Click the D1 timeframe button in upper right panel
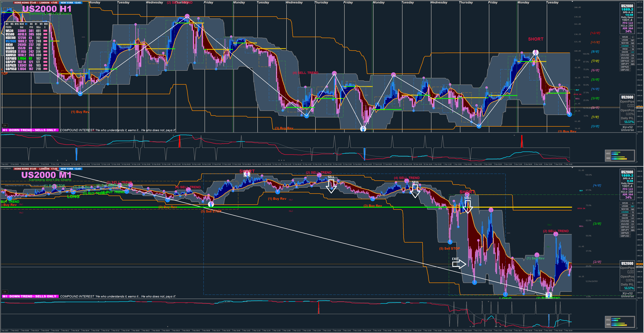The height and width of the screenshot is (333, 644). pyautogui.click(x=633, y=58)
